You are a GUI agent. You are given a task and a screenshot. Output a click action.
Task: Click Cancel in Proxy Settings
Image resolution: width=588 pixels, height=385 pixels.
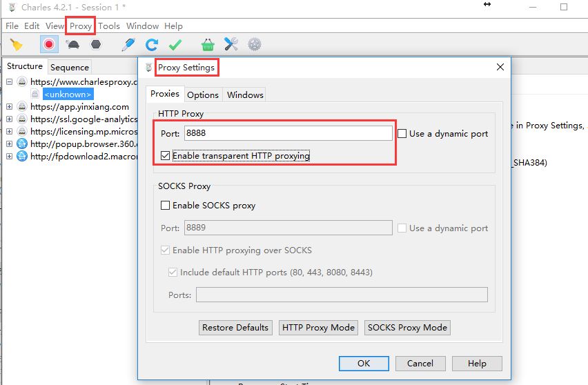(x=420, y=363)
